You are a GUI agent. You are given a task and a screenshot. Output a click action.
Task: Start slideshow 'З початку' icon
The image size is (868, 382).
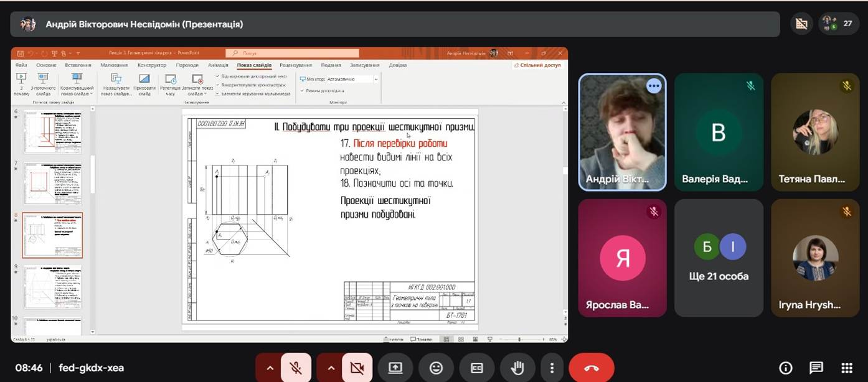pos(21,78)
